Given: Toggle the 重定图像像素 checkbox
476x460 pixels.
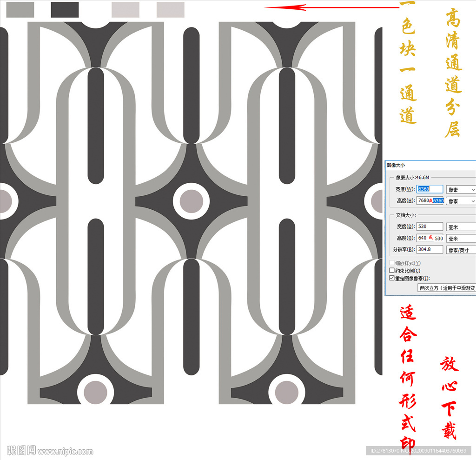Looking at the screenshot, I should [392, 278].
